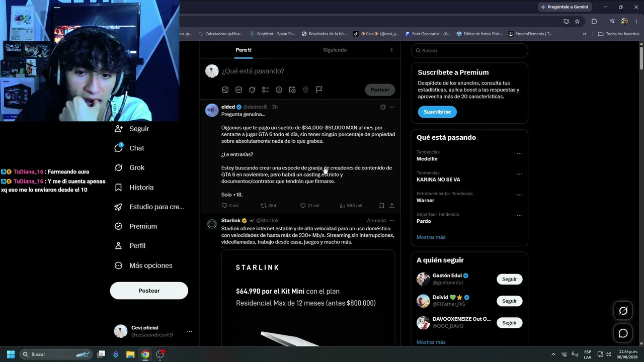Schedule the post with calendar icon
The image size is (644, 362).
(292, 89)
